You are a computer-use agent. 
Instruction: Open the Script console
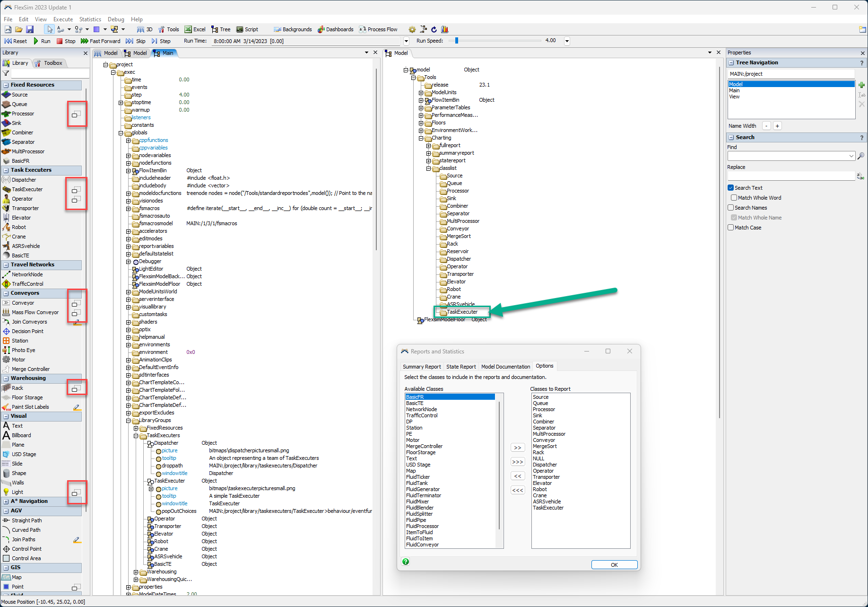click(247, 29)
